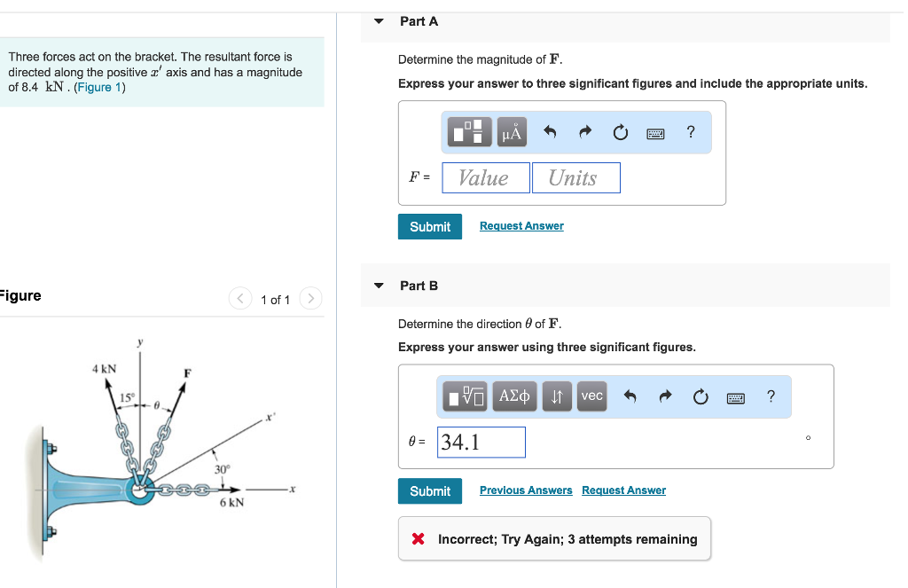Go to the next figure

pos(310,299)
